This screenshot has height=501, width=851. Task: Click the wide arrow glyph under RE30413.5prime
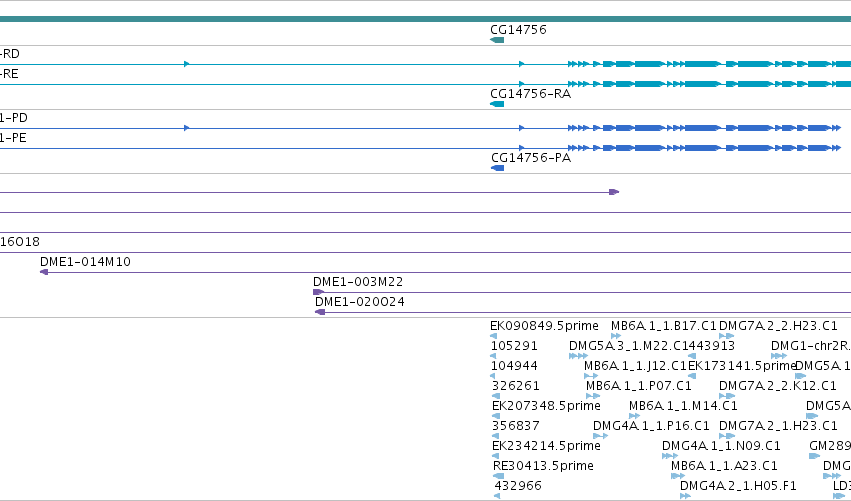pyautogui.click(x=498, y=476)
